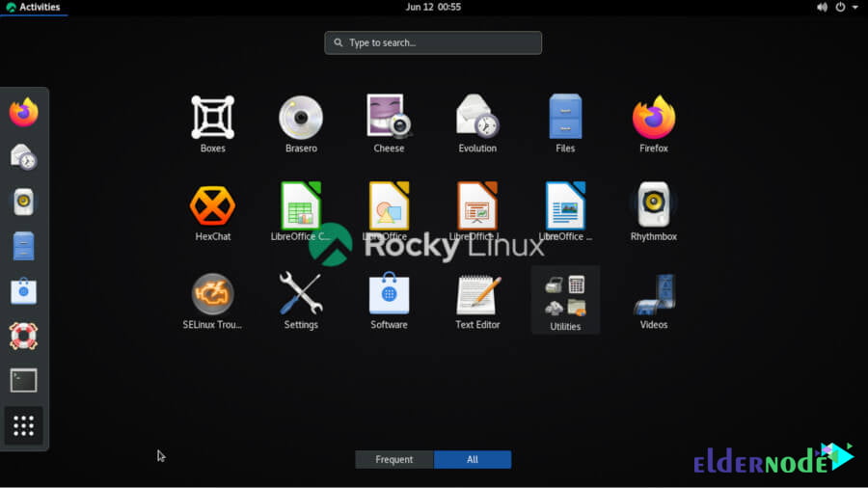
Task: Launch Brasero disc burner
Action: click(x=301, y=123)
